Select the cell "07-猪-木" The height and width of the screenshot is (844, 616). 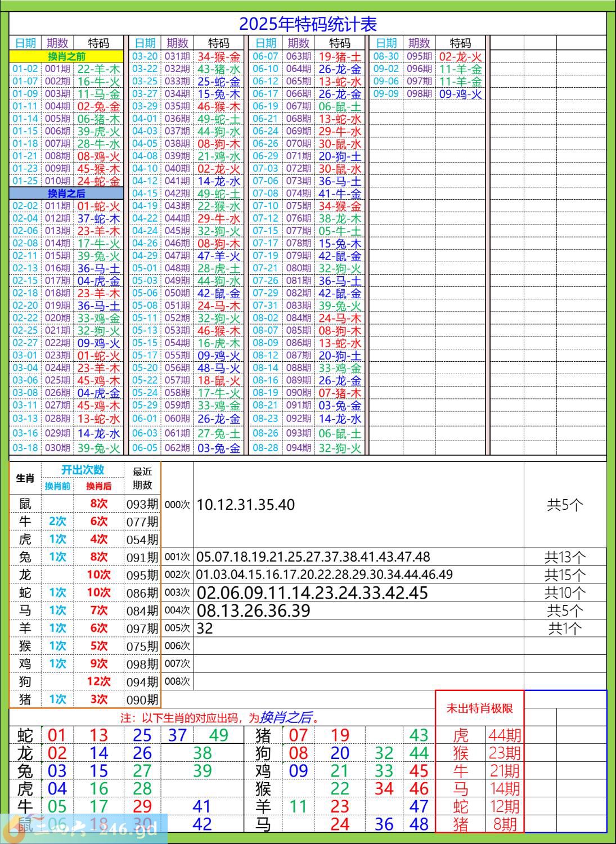340,392
